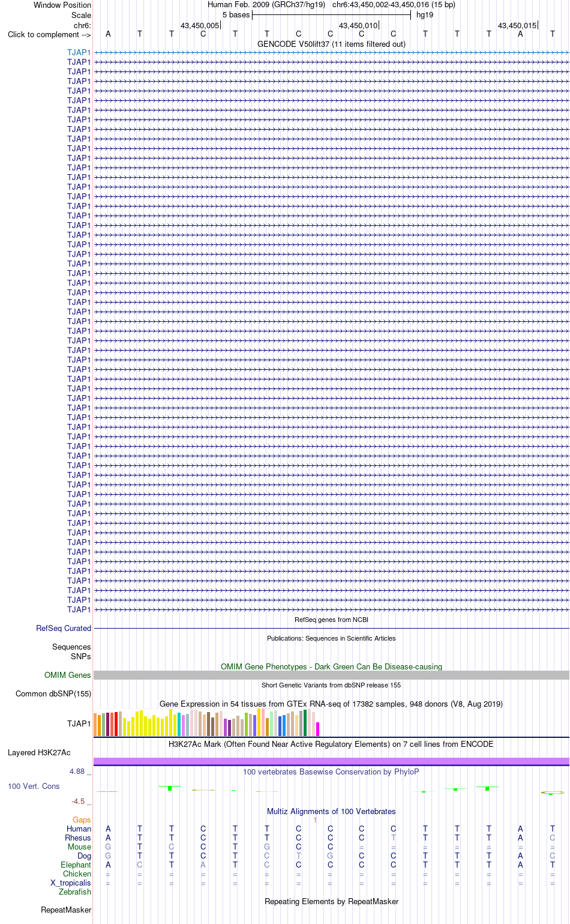Click the magenta bar in the GTEx chart

click(x=317, y=729)
